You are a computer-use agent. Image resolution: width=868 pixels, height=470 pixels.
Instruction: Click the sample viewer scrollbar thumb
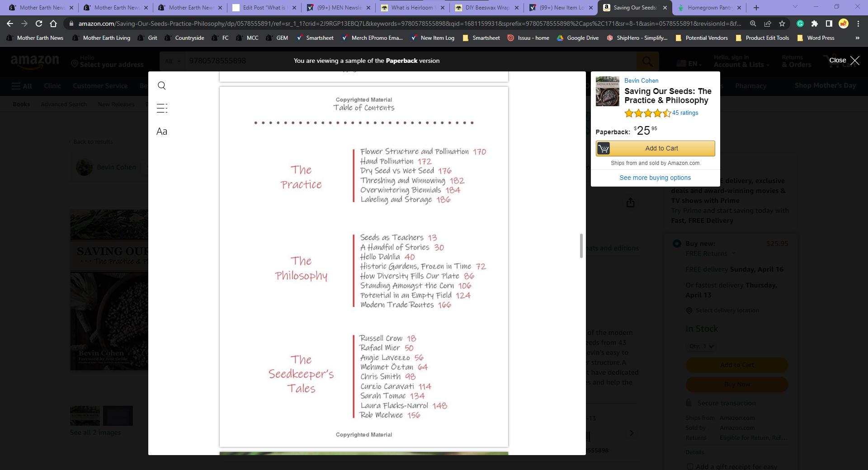[581, 246]
